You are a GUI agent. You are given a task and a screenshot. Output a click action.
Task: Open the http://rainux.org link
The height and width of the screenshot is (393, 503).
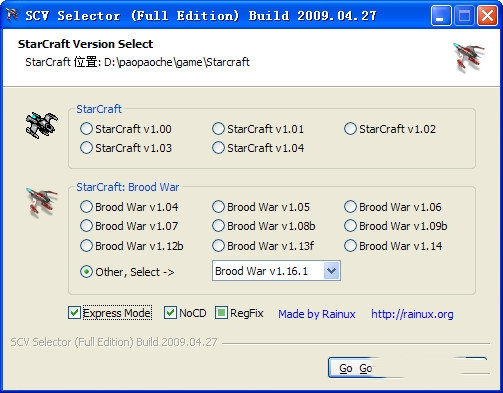tap(412, 314)
